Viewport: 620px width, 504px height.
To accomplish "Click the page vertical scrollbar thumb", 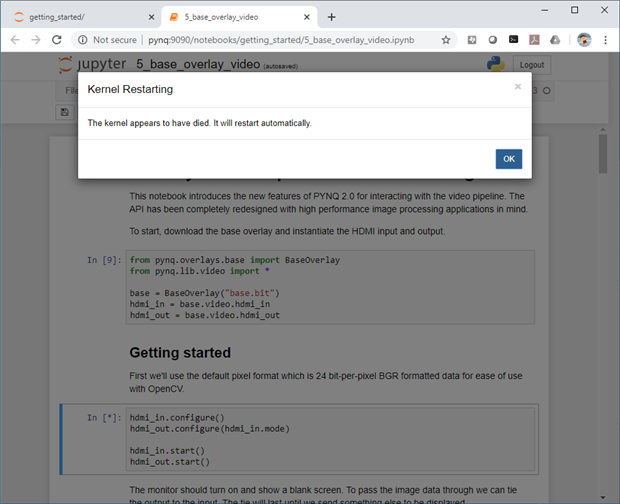I will click(603, 154).
